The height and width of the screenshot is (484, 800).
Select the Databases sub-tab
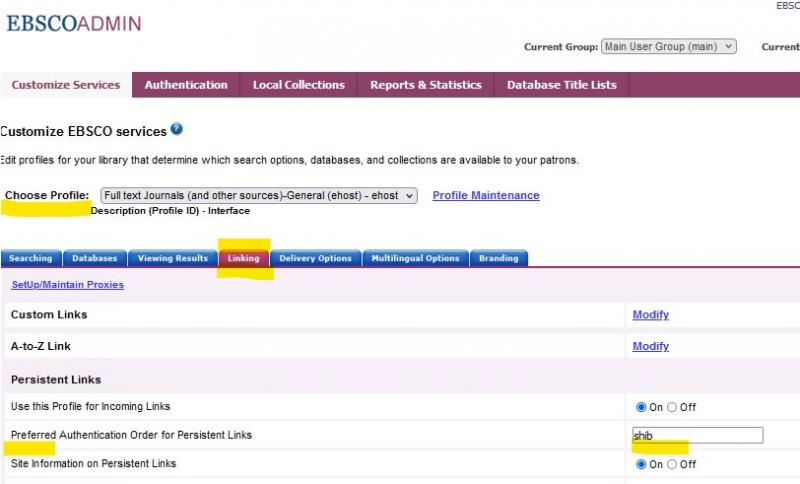coord(95,258)
